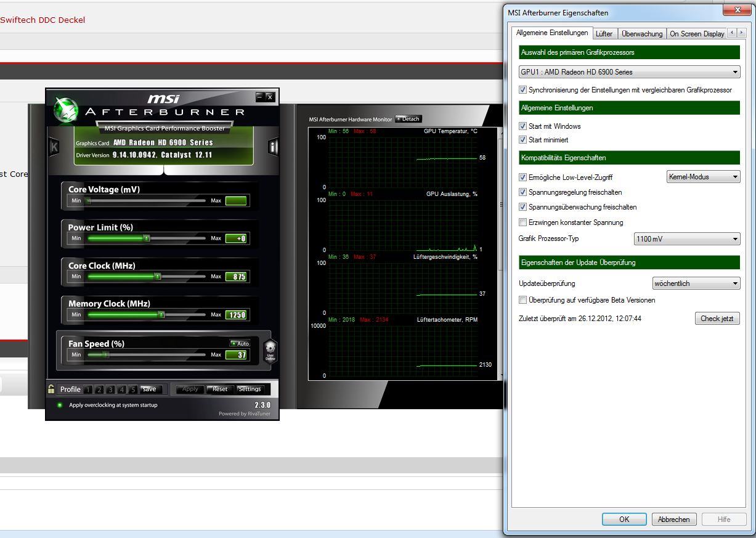Open the Kernel-Modus dropdown
Screen dimensions: 756x538
coord(703,177)
